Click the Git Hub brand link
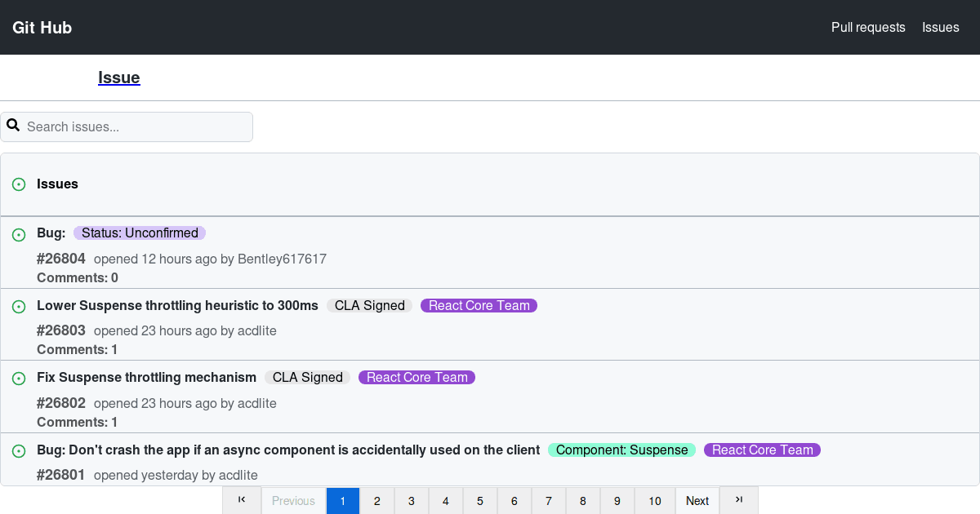 (x=42, y=27)
